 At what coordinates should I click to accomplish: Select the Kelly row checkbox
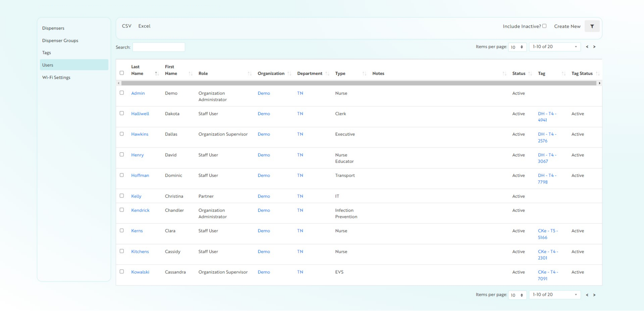click(x=122, y=196)
